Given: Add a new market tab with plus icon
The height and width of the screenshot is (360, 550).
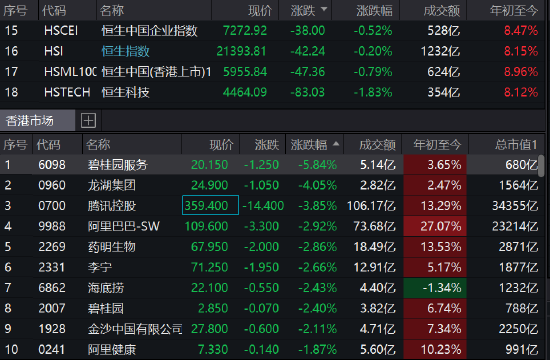Looking at the screenshot, I should (88, 121).
